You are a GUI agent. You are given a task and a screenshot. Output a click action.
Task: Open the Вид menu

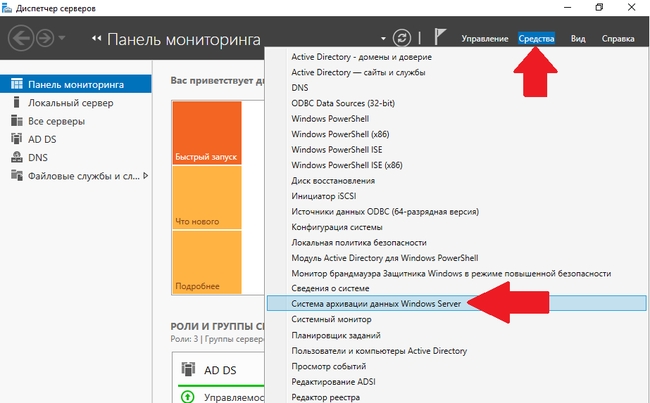(x=578, y=39)
